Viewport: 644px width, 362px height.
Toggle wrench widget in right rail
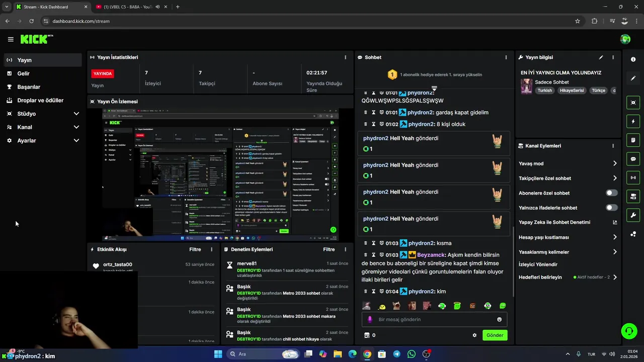633,215
